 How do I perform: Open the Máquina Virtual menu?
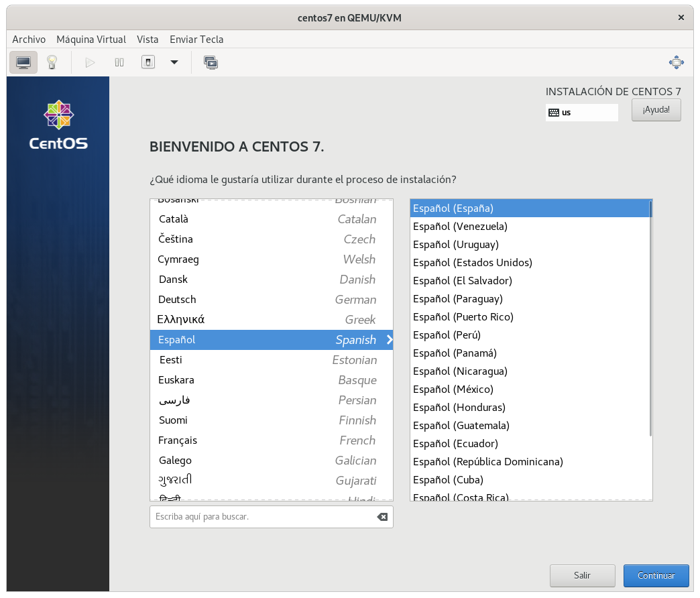tap(91, 40)
